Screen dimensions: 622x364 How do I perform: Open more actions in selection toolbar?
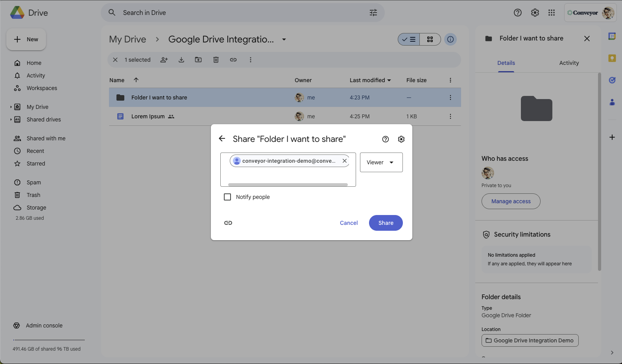tap(251, 60)
